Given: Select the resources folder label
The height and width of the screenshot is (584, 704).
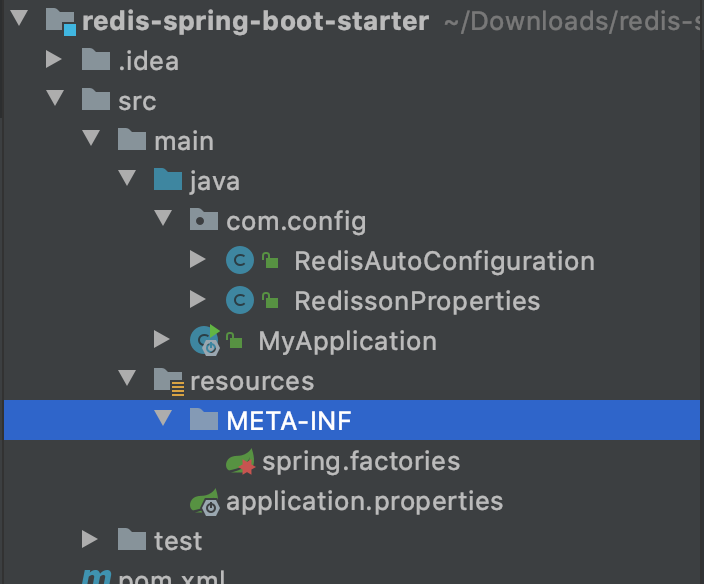Looking at the screenshot, I should [x=252, y=381].
